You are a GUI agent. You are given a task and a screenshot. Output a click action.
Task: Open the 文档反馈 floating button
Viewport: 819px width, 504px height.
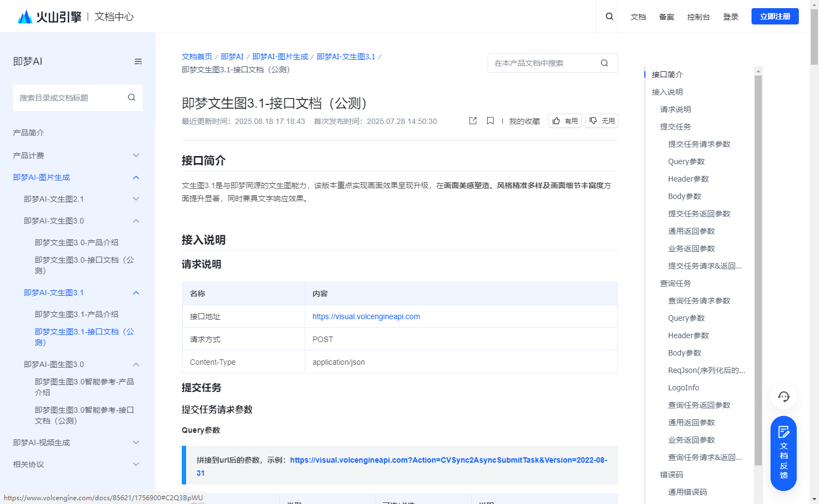(x=784, y=453)
